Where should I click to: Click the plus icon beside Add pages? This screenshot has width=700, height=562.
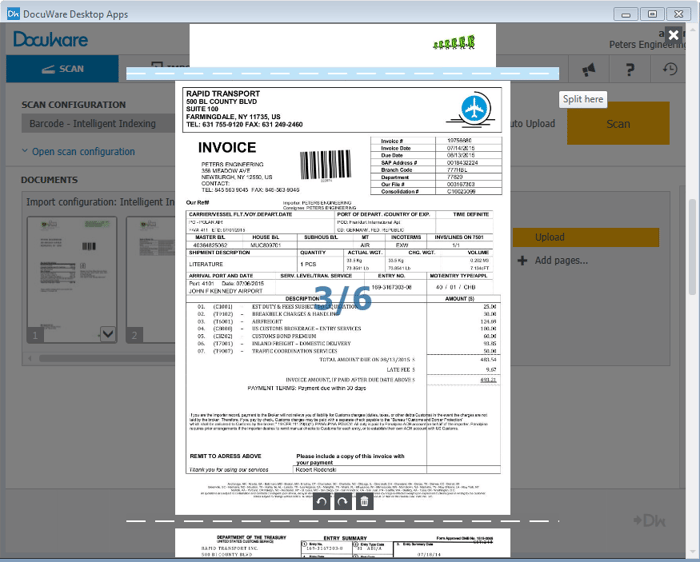[522, 261]
